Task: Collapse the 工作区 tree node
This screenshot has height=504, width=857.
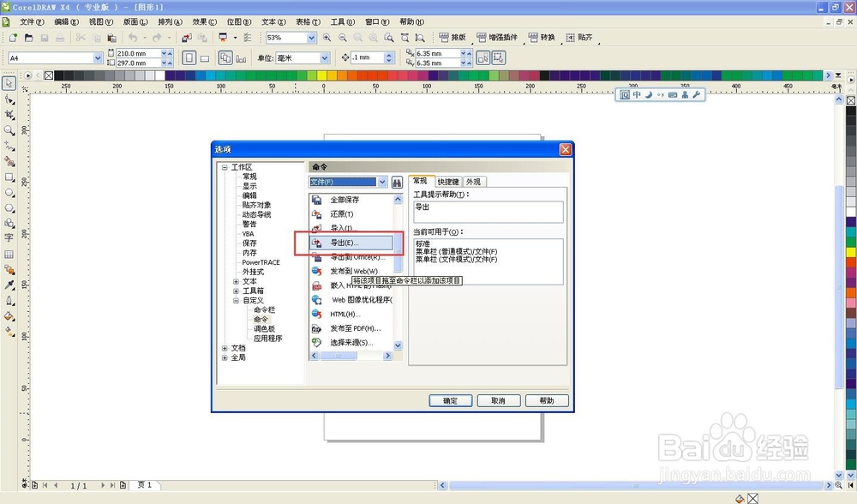Action: click(225, 167)
